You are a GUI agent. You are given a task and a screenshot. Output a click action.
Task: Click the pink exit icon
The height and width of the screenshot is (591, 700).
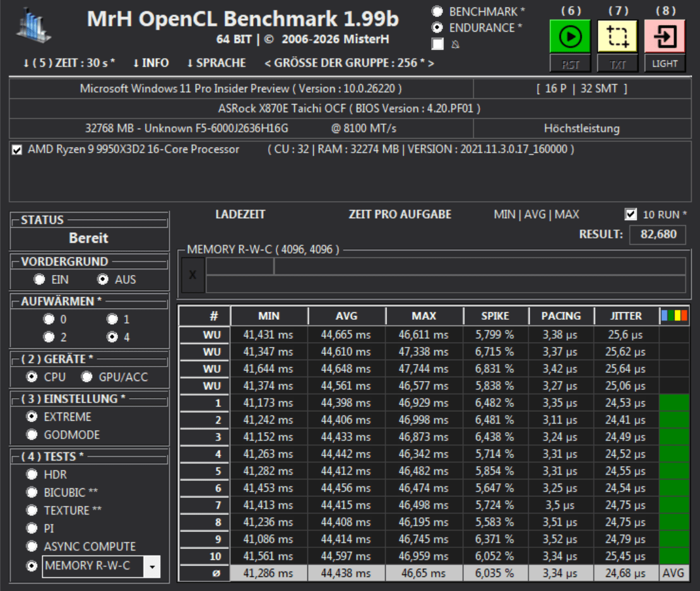point(665,36)
